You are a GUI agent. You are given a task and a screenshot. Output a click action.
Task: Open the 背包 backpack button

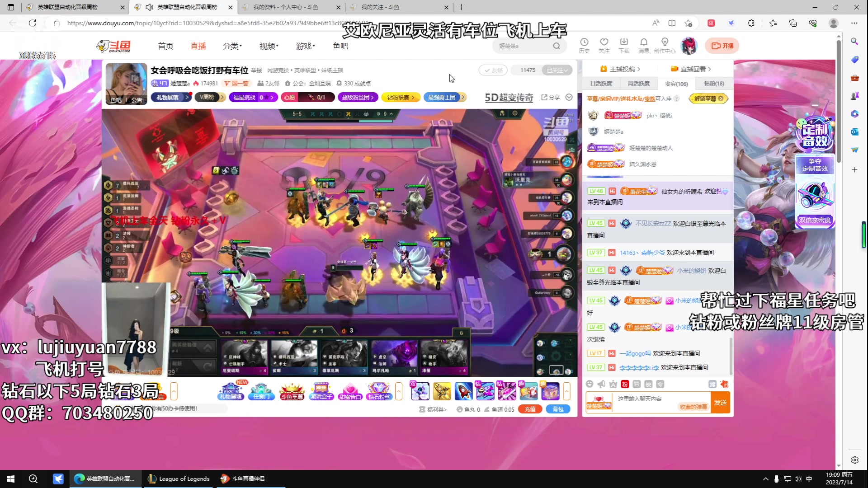tap(558, 409)
